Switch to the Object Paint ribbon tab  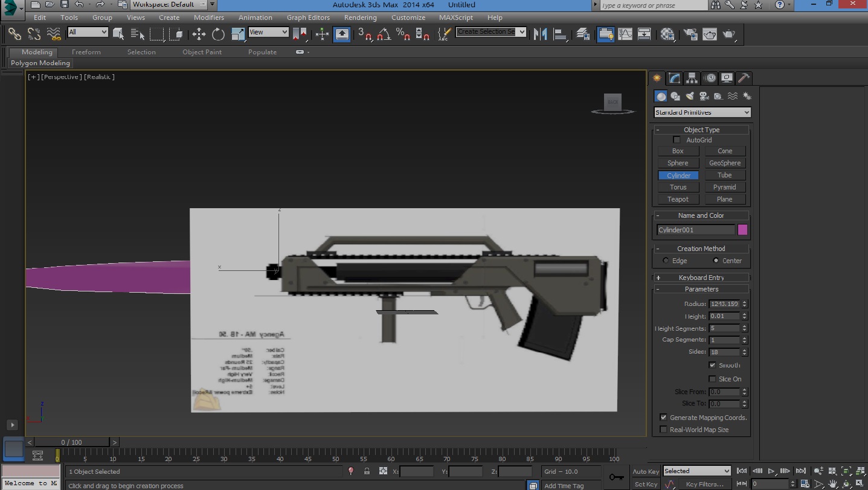click(202, 52)
